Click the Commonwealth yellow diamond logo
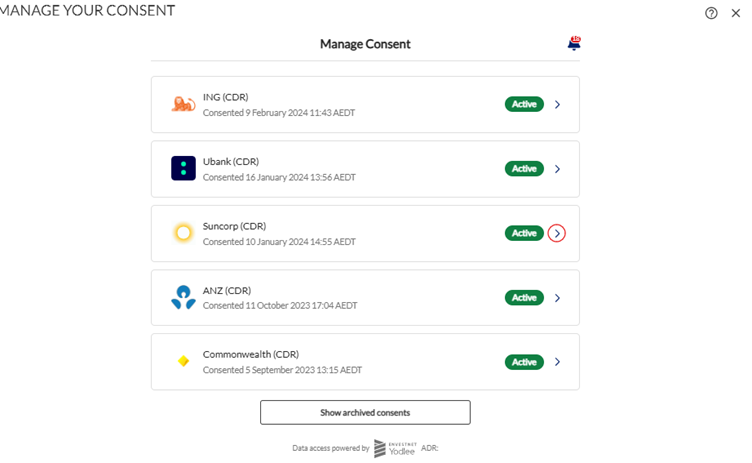752x463 pixels. [183, 361]
